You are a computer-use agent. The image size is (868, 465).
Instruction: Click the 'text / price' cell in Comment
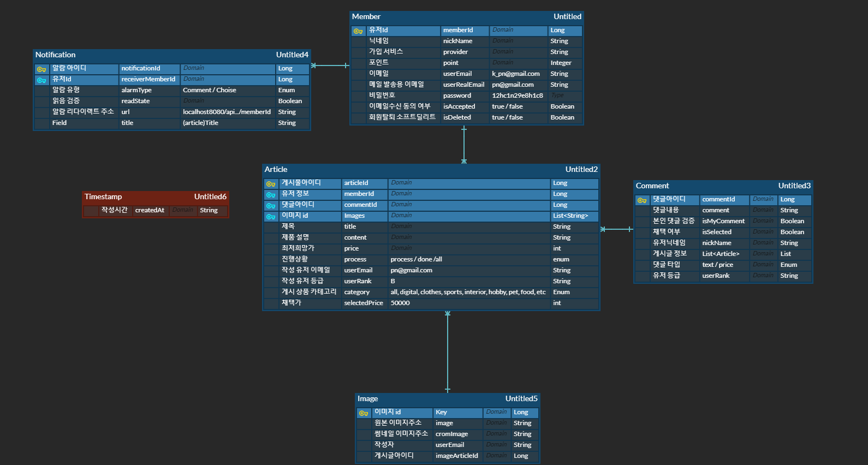[725, 265]
